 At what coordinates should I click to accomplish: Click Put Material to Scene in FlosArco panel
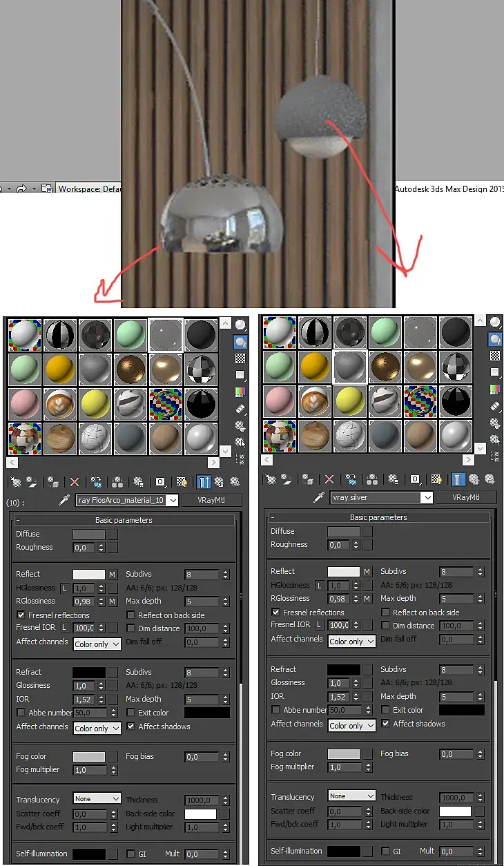pyautogui.click(x=32, y=482)
